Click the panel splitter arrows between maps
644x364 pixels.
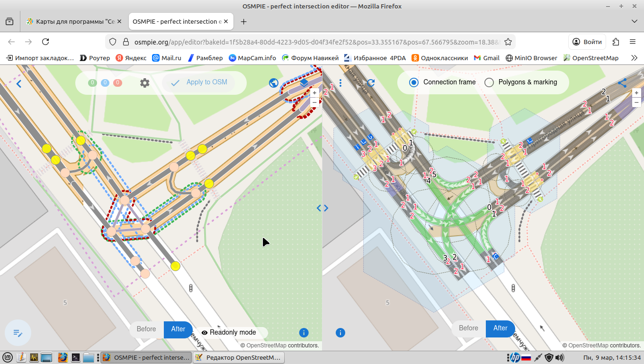(322, 208)
